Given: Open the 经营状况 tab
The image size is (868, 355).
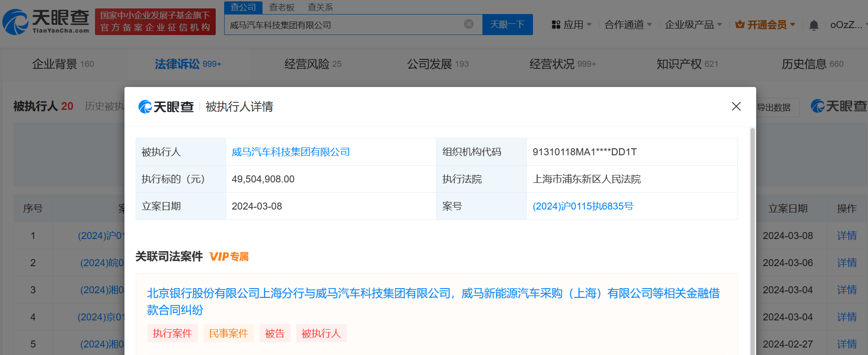Looking at the screenshot, I should pos(562,64).
